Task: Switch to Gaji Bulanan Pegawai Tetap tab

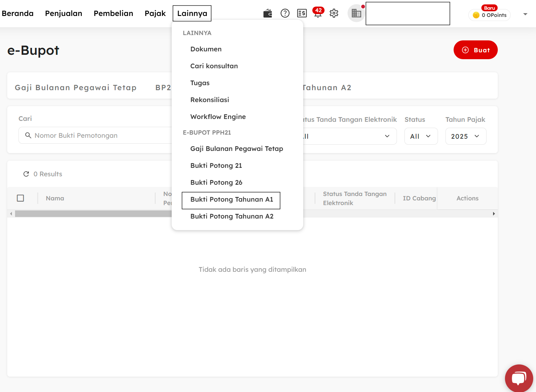Action: pyautogui.click(x=75, y=88)
